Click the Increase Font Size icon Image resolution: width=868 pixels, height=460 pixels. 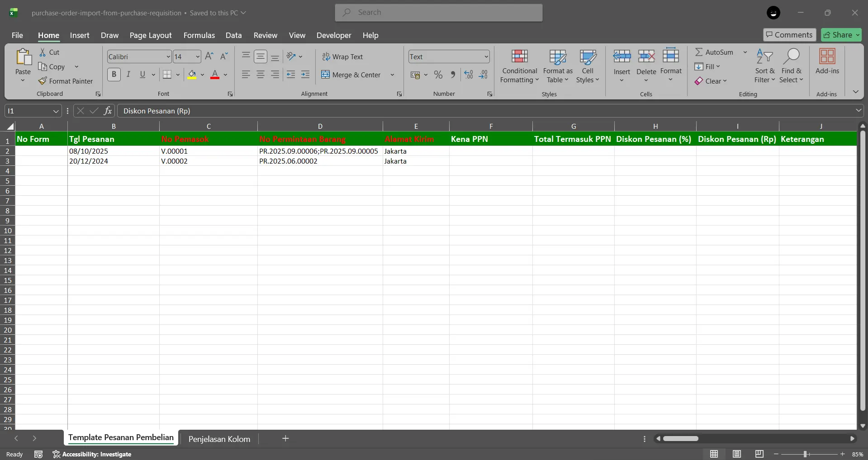pyautogui.click(x=209, y=56)
